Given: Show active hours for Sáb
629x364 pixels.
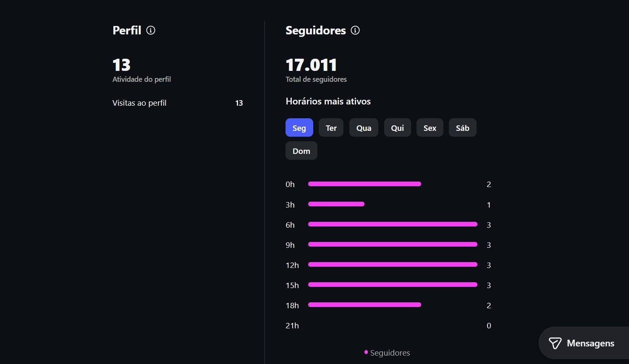Looking at the screenshot, I should click(x=462, y=128).
